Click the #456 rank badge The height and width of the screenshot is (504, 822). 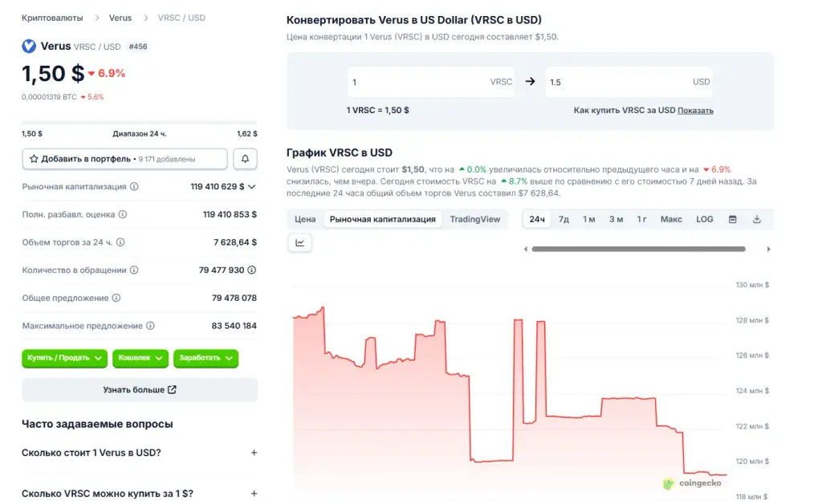click(138, 47)
